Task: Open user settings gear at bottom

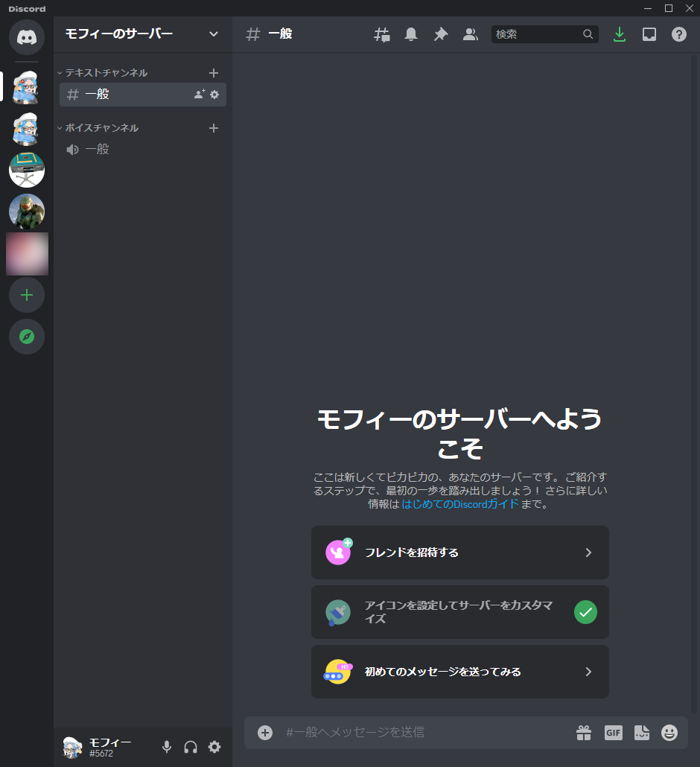Action: (x=214, y=747)
